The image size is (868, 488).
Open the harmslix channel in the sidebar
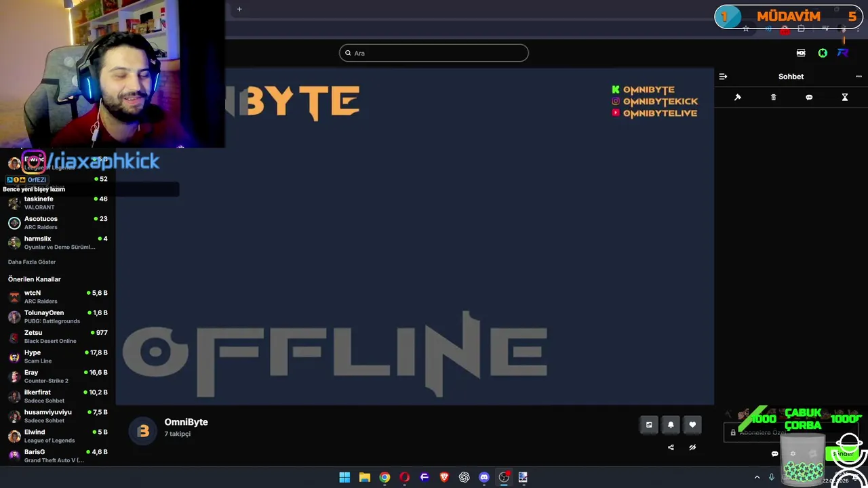pyautogui.click(x=58, y=243)
